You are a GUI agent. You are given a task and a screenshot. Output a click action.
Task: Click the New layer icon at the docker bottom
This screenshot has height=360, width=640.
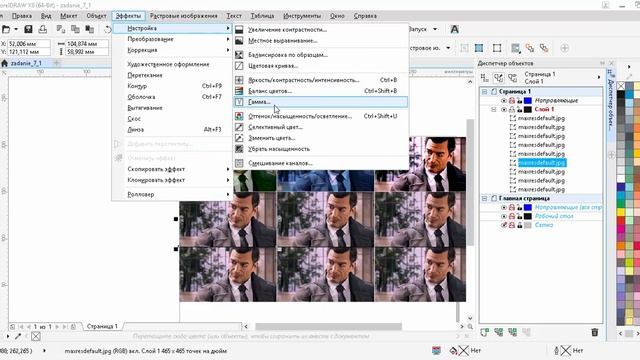484,332
